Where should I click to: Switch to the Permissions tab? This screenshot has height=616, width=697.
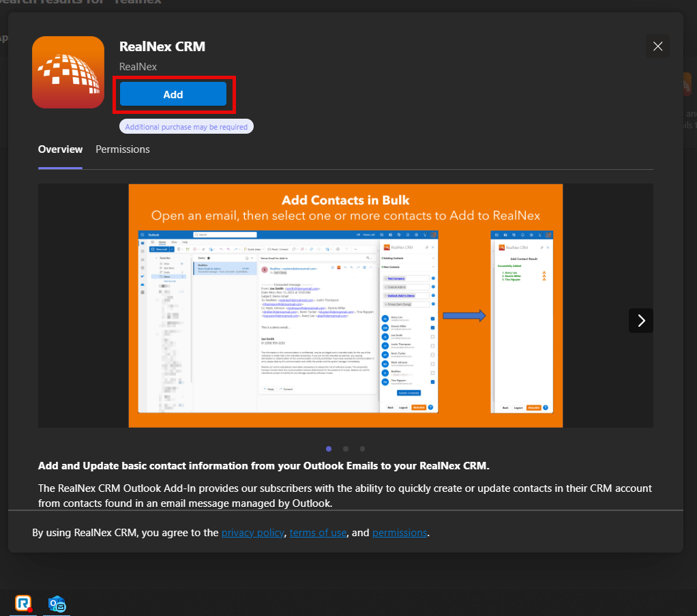coord(123,149)
